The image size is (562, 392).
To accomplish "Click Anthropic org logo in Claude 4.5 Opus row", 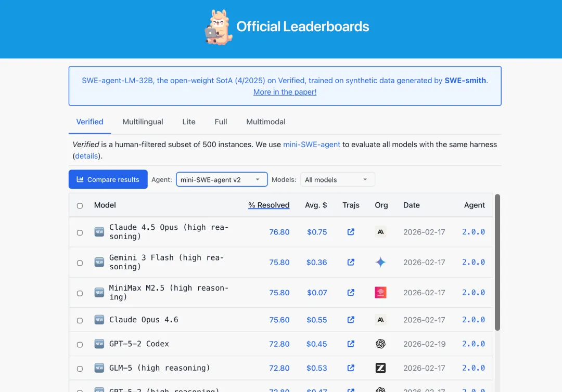I will click(380, 232).
